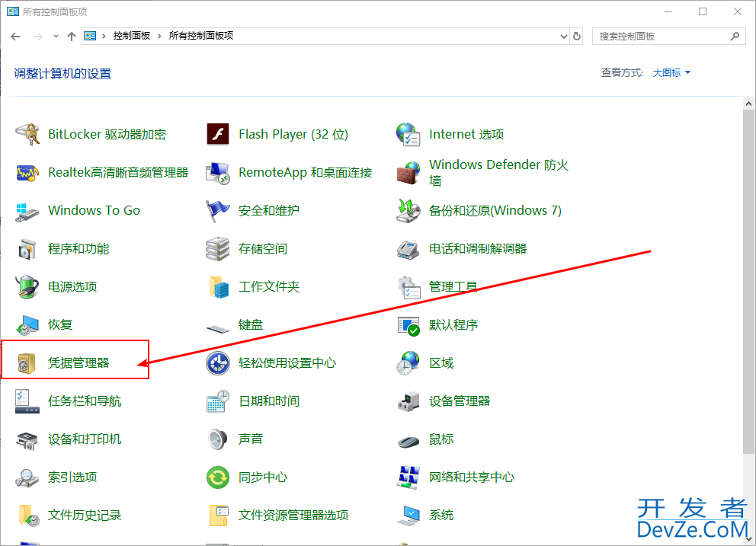
Task: Open 存储空间 drives icon
Action: pos(218,249)
